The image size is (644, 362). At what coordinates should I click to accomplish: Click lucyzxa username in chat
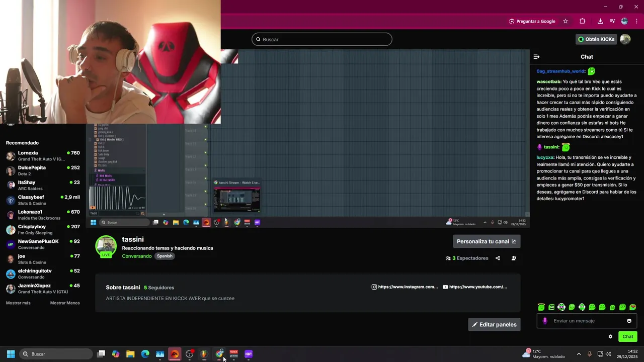pos(545,157)
